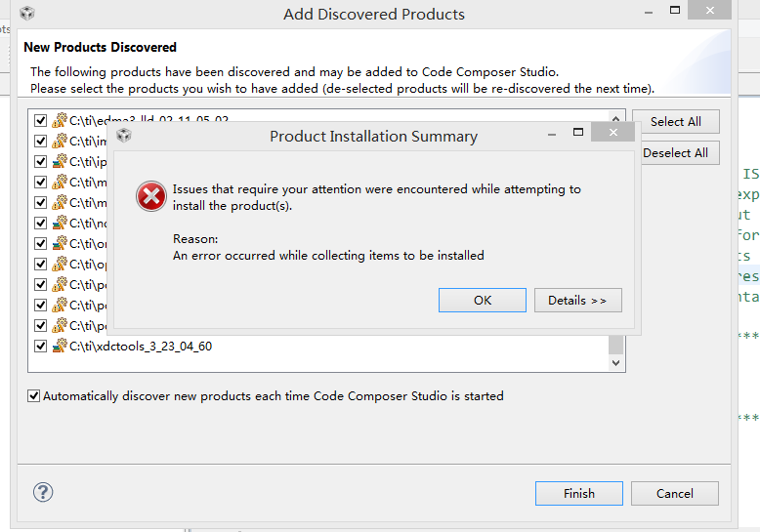Cancel the Add Discovered Products dialog
The width and height of the screenshot is (760, 532).
coord(674,493)
